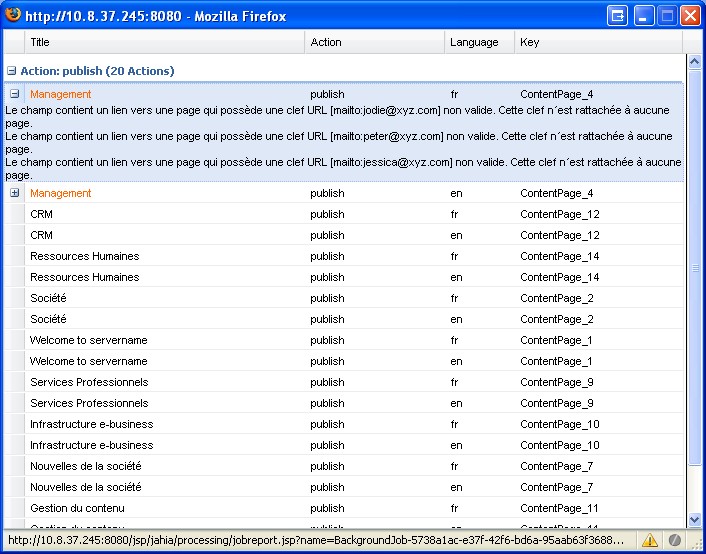Click the jobreport.jsp URL in status bar
706x554 pixels.
(x=316, y=540)
